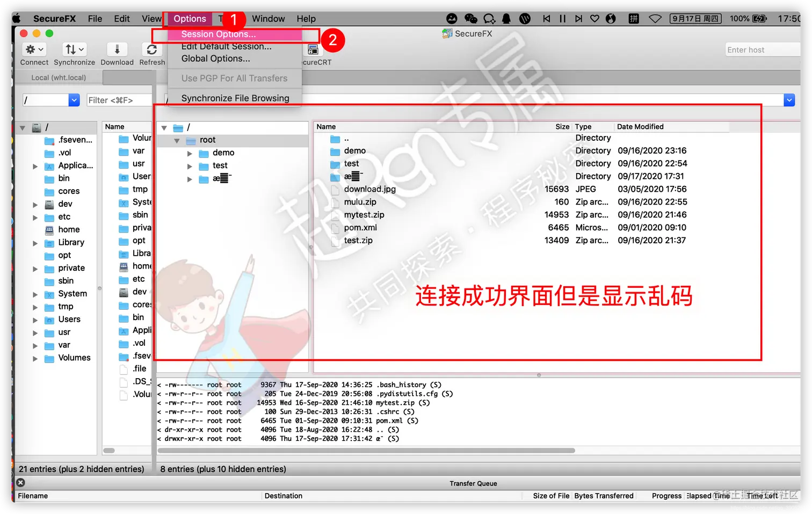This screenshot has width=812, height=514.
Task: Open the local path dropdown
Action: tap(74, 100)
